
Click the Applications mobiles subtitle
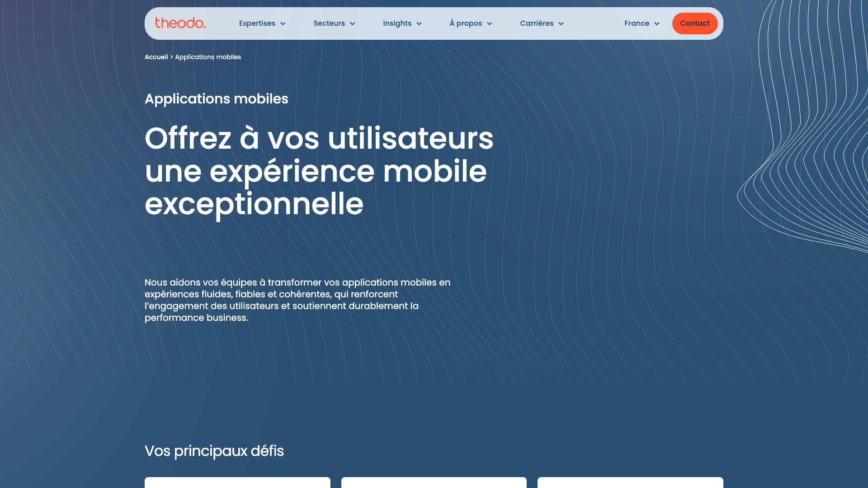217,99
